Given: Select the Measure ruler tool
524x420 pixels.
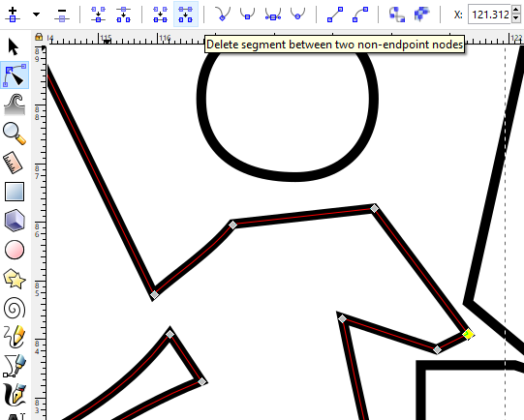Looking at the screenshot, I should [x=14, y=163].
